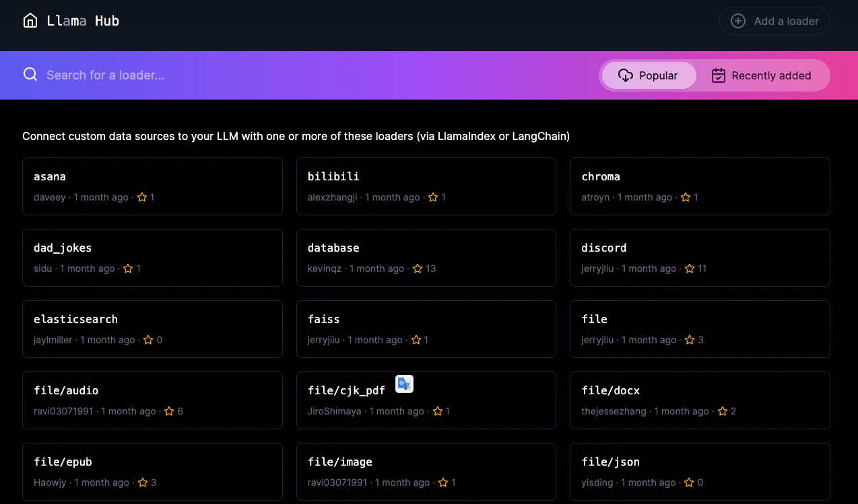Click the plus icon in Add a loader
Image resolution: width=858 pixels, height=504 pixels.
[x=738, y=21]
